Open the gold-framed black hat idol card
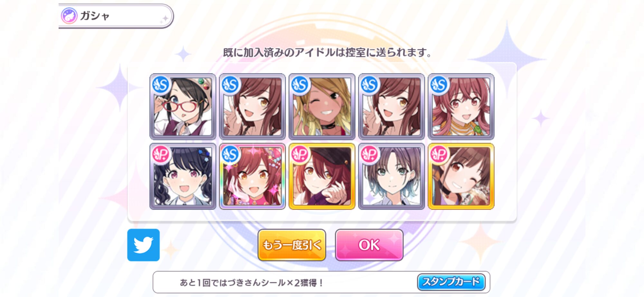 tap(322, 177)
